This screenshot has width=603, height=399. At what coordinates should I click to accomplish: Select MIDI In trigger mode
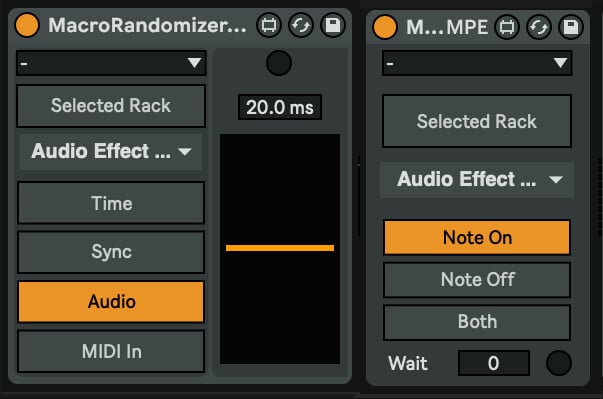click(x=111, y=351)
